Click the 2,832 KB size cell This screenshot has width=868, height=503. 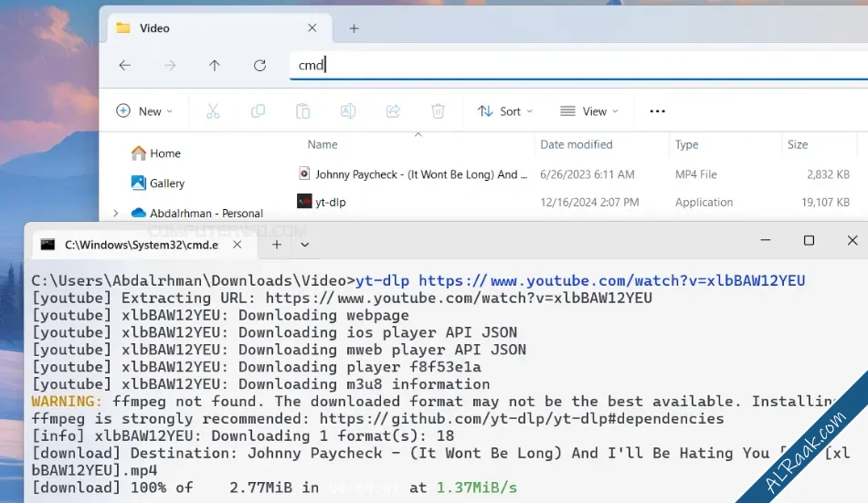click(828, 174)
